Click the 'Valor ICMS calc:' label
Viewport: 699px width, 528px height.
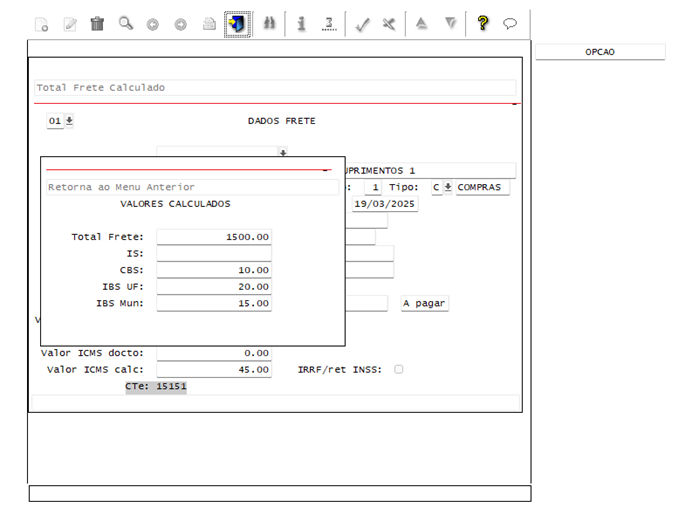pos(95,370)
